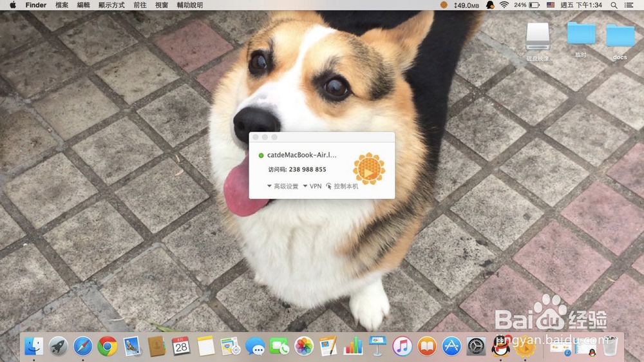Open the VPN dropdown

pyautogui.click(x=312, y=186)
